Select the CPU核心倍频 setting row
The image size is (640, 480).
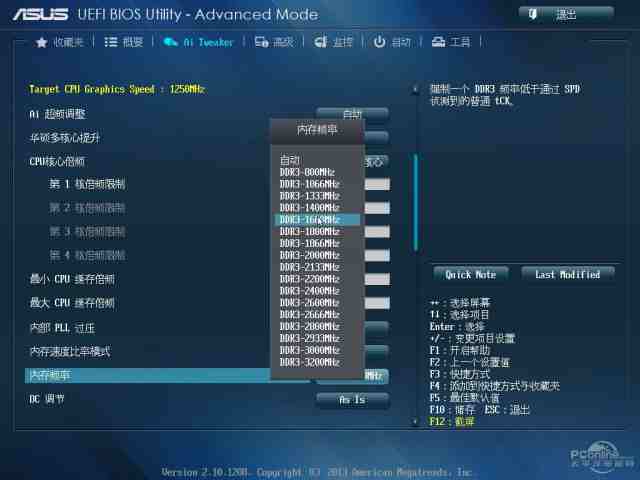[x=57, y=162]
